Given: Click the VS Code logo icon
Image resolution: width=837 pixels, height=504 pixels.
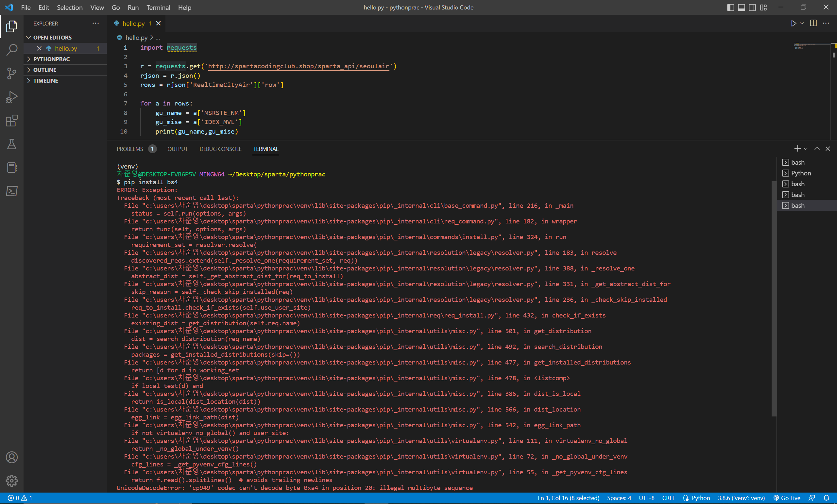Looking at the screenshot, I should tap(9, 7).
